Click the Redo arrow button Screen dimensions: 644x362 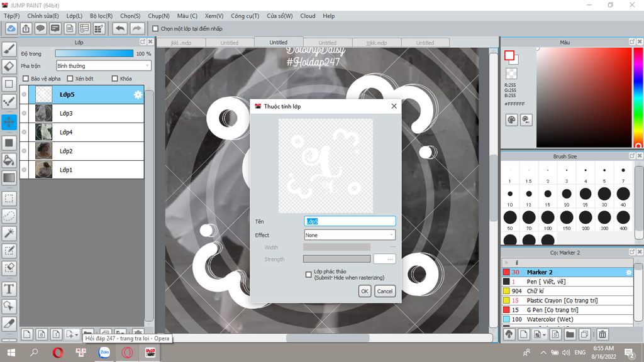coord(137,28)
